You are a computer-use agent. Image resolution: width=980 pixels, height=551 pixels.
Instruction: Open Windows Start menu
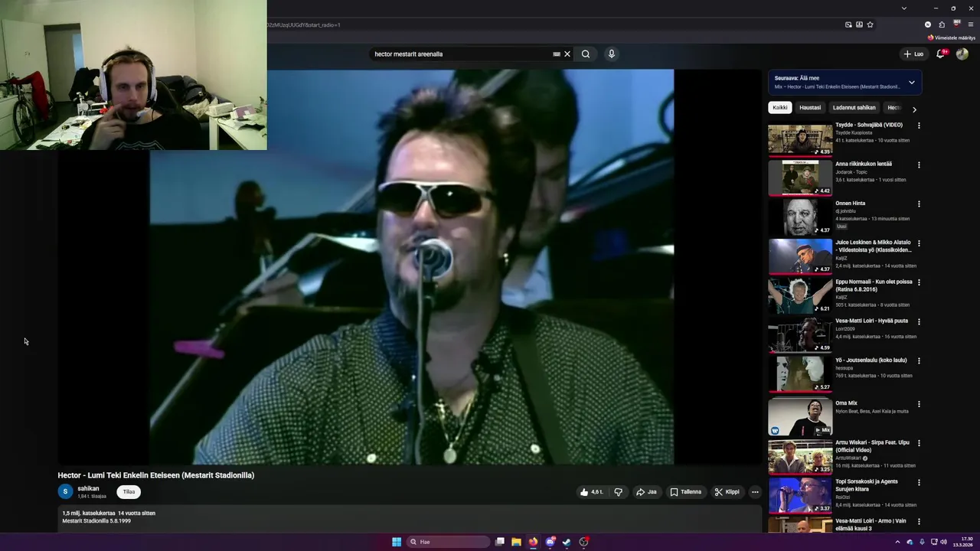pos(397,542)
